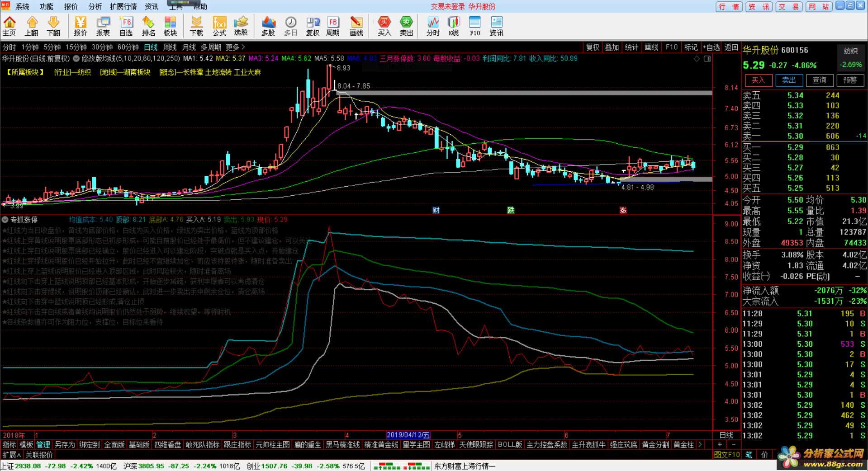Show the 多日 multi-day clock icon

point(290,26)
